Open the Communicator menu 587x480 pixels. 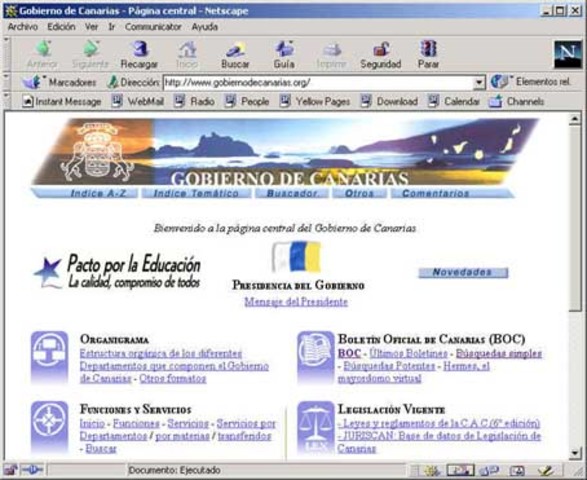pyautogui.click(x=153, y=27)
